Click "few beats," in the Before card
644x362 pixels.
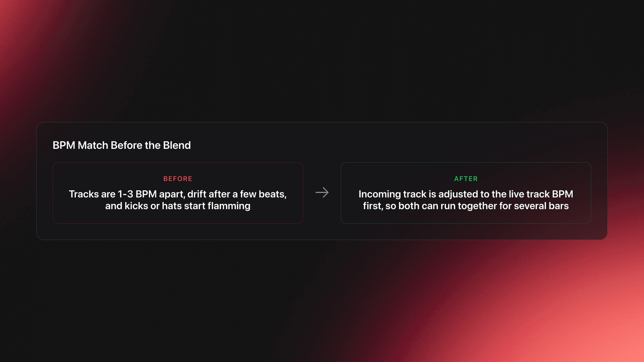[x=263, y=194]
